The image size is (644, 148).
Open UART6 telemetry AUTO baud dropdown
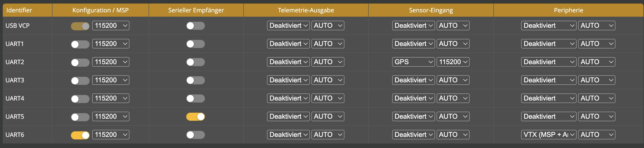pos(328,135)
